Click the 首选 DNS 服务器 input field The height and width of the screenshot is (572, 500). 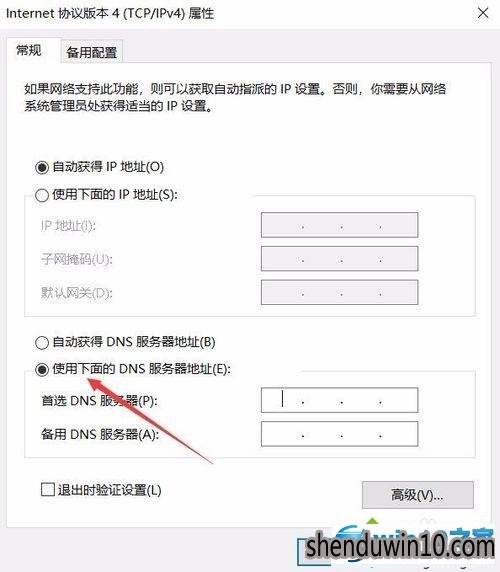[340, 400]
